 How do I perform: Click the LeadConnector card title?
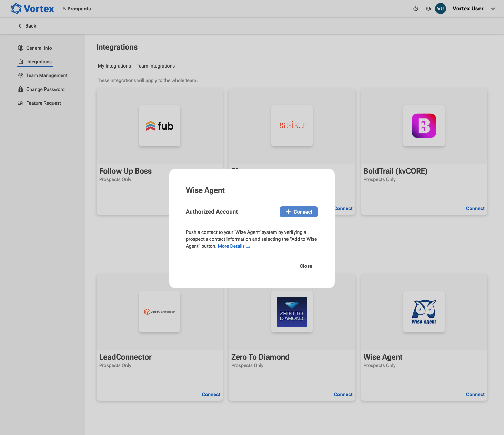pos(125,357)
